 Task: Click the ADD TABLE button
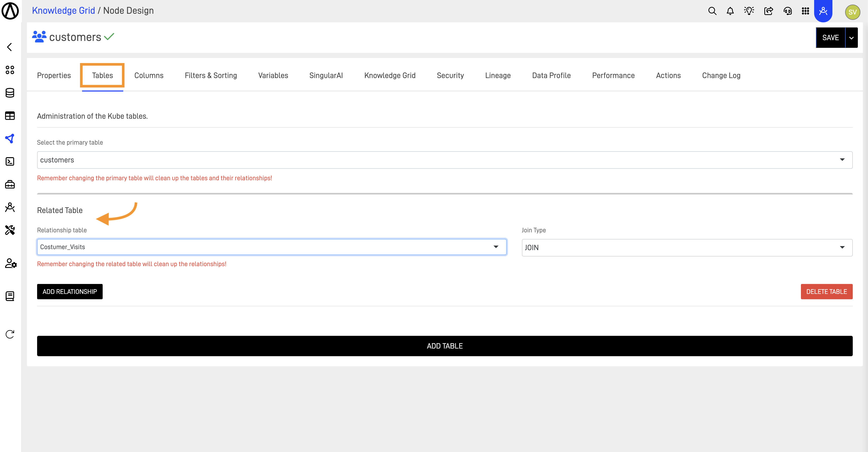[x=445, y=346]
